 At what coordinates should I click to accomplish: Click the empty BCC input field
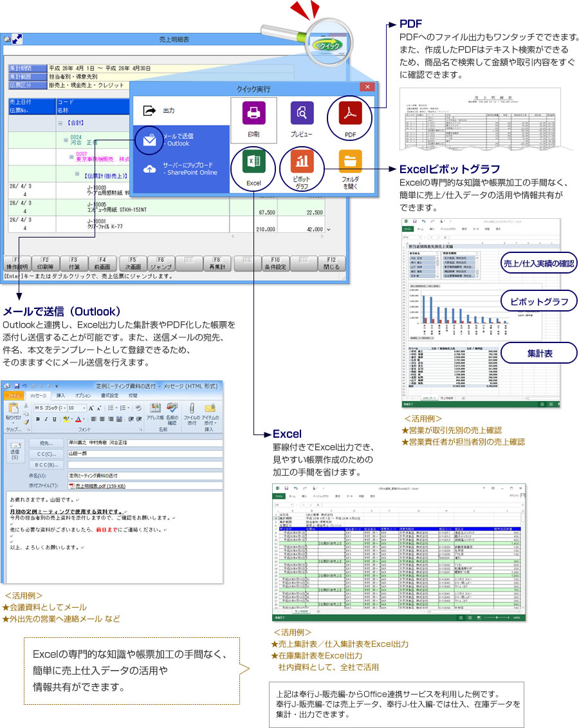click(x=145, y=465)
